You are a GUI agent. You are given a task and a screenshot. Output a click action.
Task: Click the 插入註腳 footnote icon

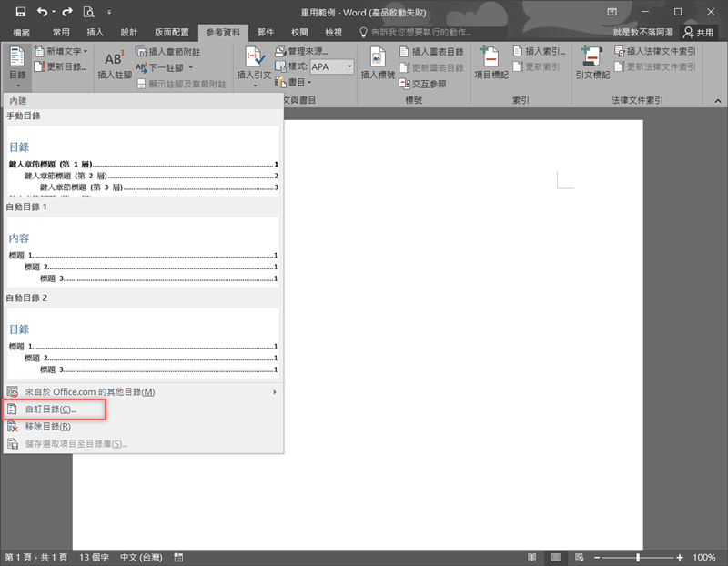(114, 60)
